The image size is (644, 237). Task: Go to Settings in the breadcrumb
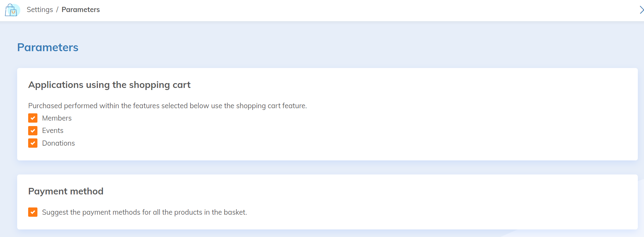40,10
